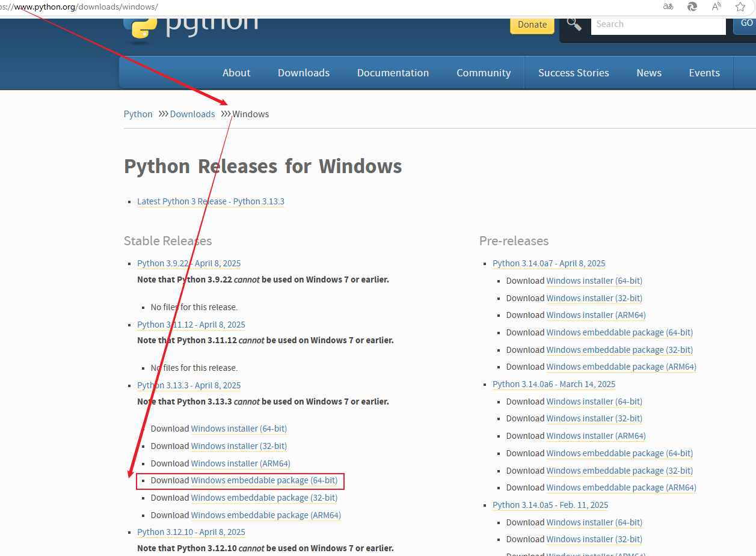This screenshot has width=756, height=556.
Task: Open the News menu
Action: (649, 73)
